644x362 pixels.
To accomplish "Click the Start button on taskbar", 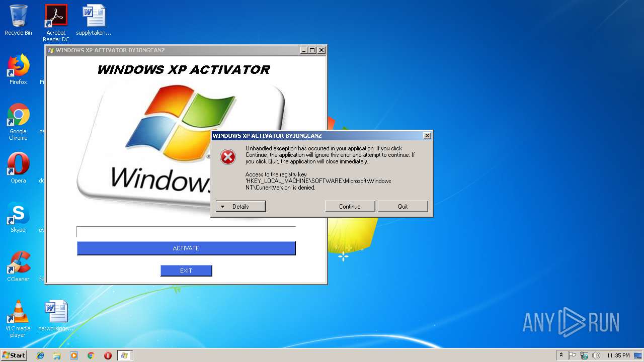I will point(14,355).
